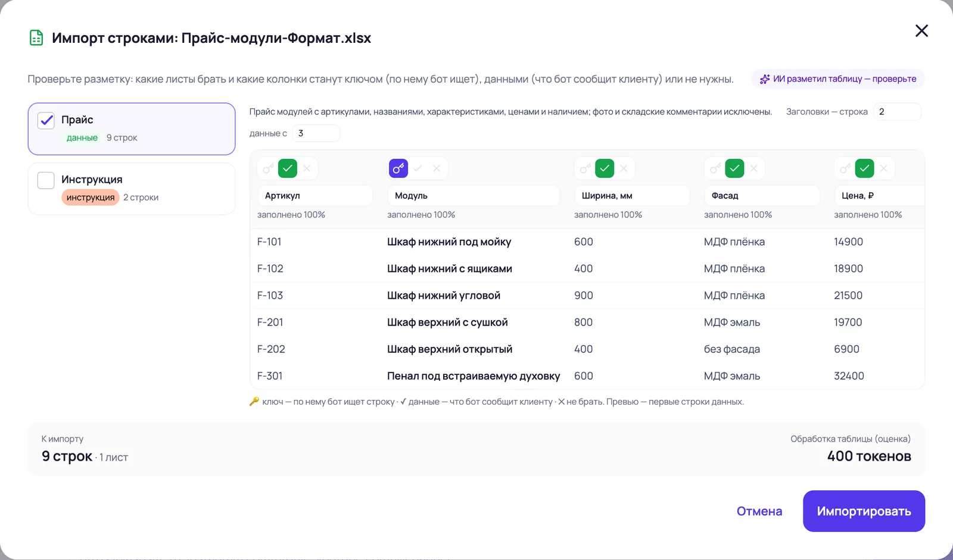
Task: Set Артикул column as key
Action: point(269,168)
